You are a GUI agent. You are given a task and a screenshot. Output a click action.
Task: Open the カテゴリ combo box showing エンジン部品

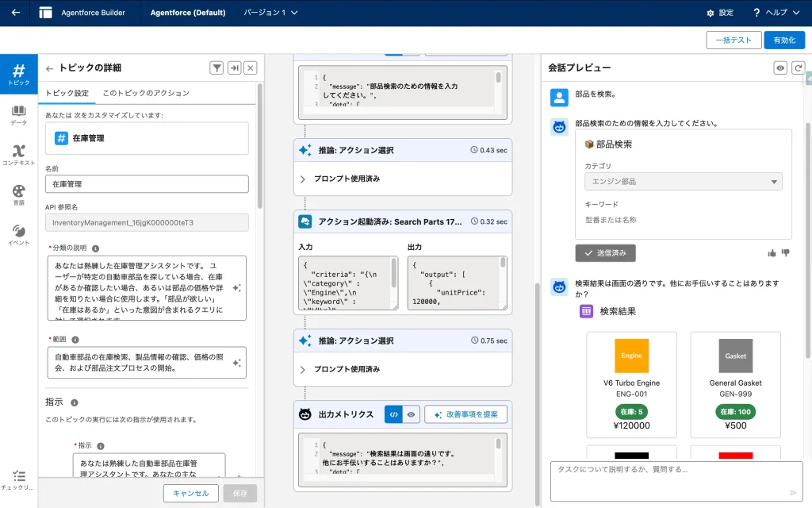coord(683,182)
